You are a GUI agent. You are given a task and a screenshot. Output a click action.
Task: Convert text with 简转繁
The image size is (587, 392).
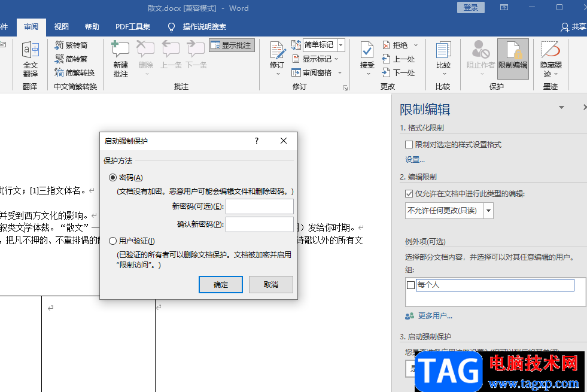71,59
